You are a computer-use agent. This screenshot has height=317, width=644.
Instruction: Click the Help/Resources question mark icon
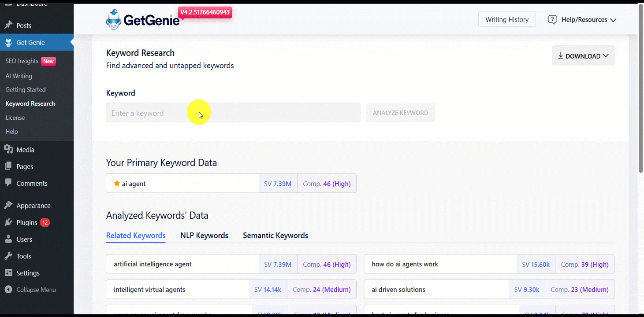(x=552, y=19)
